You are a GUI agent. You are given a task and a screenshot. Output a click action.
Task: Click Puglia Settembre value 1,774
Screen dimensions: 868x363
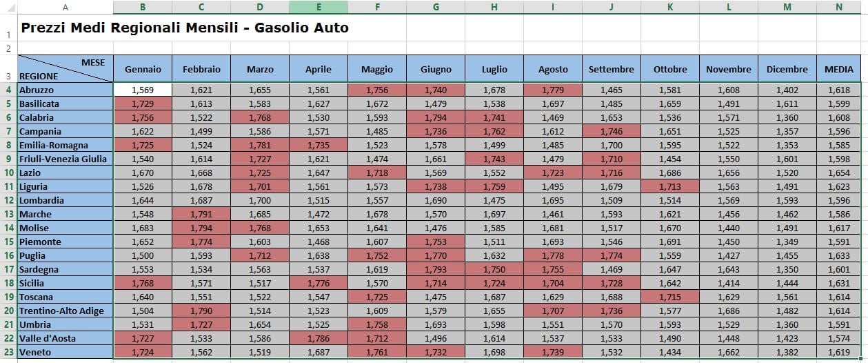[612, 255]
